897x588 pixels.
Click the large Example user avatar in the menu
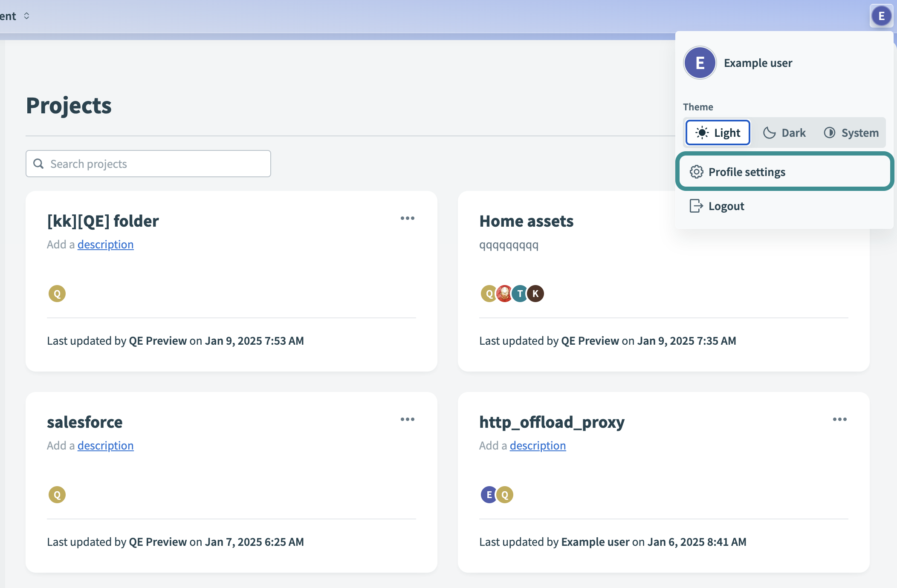click(700, 63)
